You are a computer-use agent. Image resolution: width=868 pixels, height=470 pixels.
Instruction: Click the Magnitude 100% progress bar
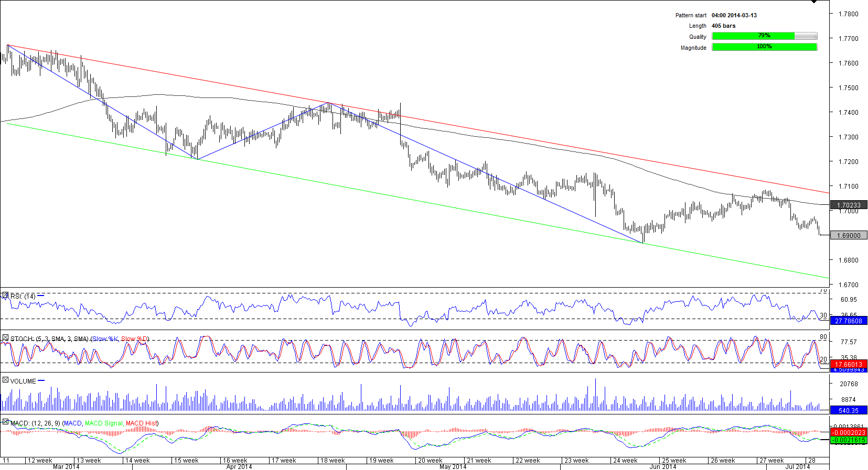coord(764,47)
